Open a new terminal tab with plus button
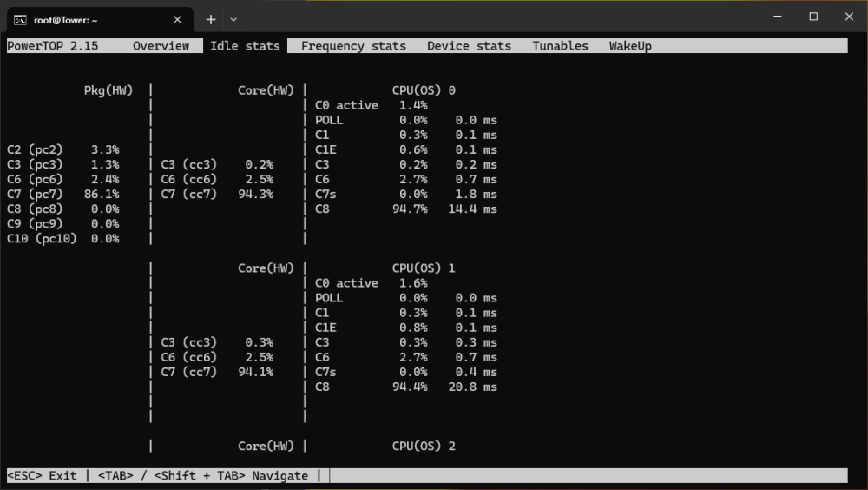Viewport: 868px width, 490px height. (x=211, y=20)
